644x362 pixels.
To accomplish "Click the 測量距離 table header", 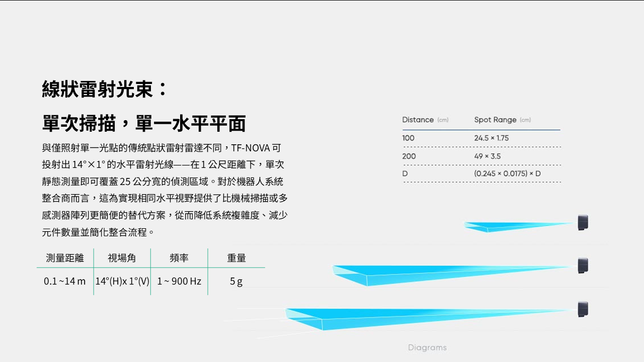I will [65, 258].
